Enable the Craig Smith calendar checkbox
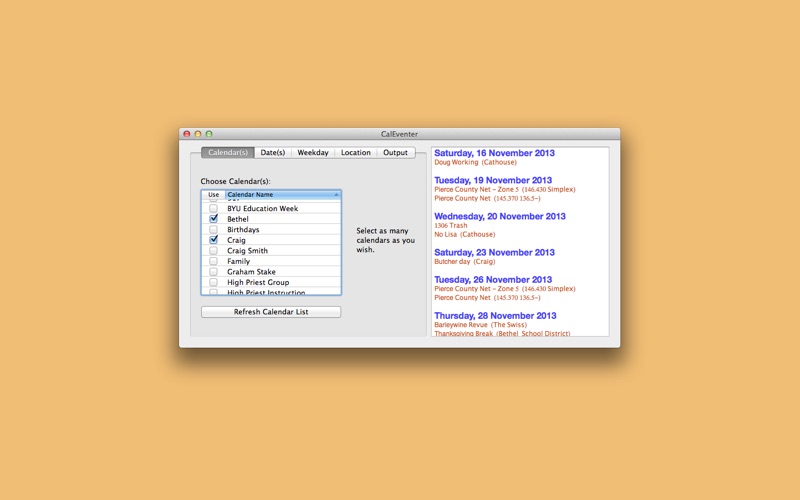The height and width of the screenshot is (500, 800). [213, 251]
